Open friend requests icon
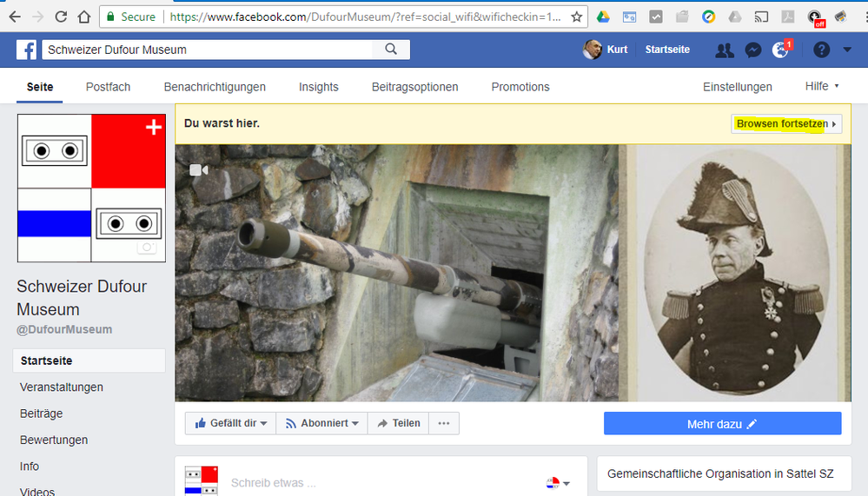Viewport: 868px width, 496px height. point(725,50)
